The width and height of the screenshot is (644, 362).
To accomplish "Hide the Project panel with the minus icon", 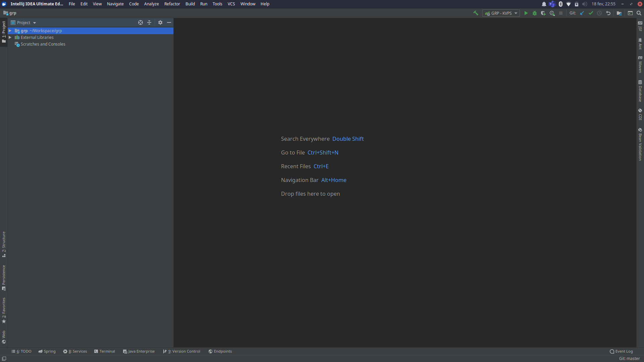I will (x=169, y=22).
